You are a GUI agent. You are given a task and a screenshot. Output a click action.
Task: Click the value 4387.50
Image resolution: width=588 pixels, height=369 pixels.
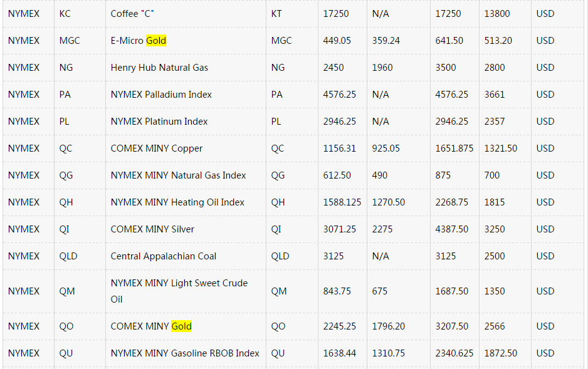pyautogui.click(x=451, y=230)
